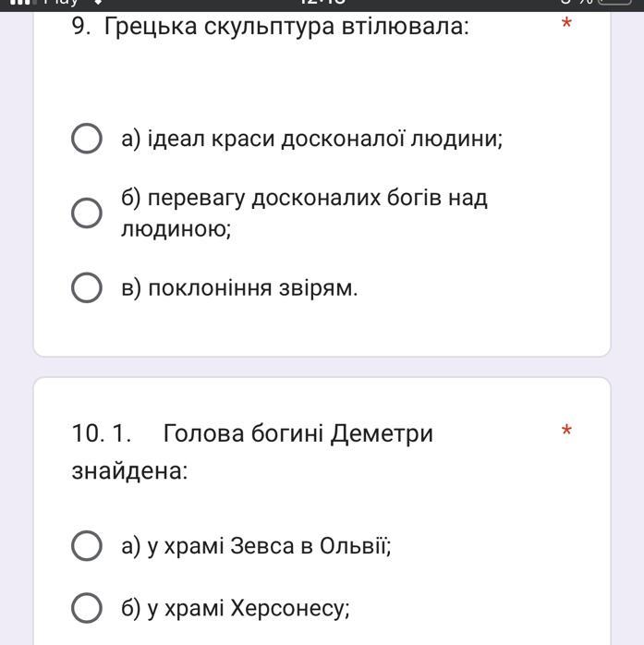Tap the battery icon in status bar
The height and width of the screenshot is (645, 644).
[615, 3]
